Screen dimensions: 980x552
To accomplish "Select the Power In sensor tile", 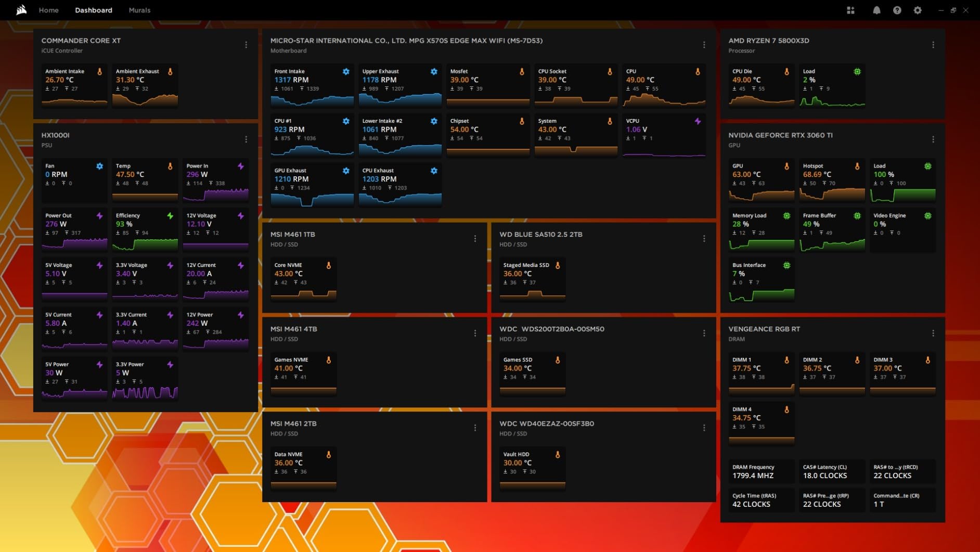I will [215, 181].
